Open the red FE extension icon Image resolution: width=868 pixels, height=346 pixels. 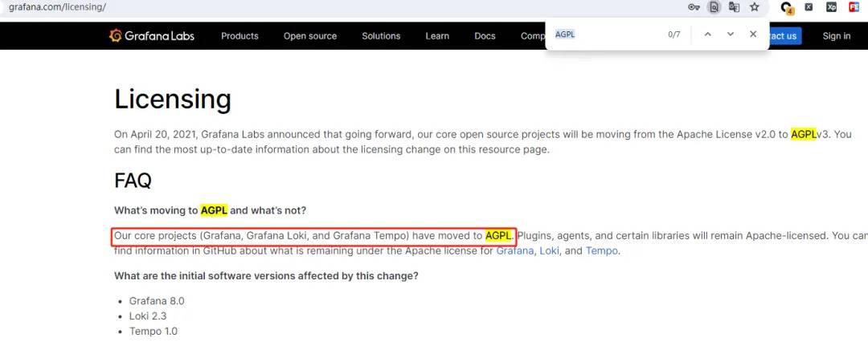click(854, 7)
